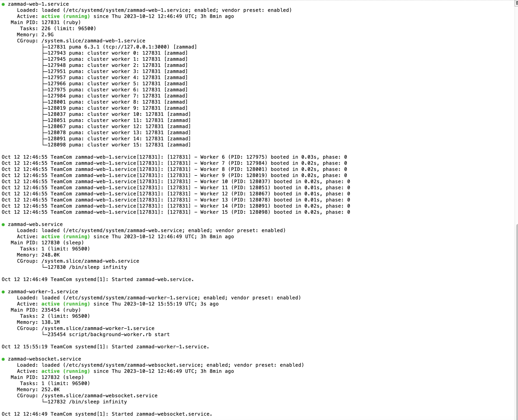
Task: Click 'active (running)' status since 15:55:19
Action: click(66, 304)
